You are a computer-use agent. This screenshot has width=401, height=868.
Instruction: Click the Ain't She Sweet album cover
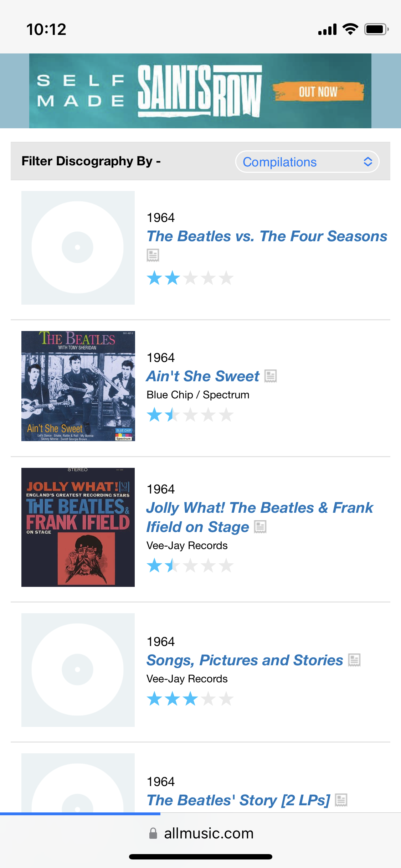click(78, 386)
